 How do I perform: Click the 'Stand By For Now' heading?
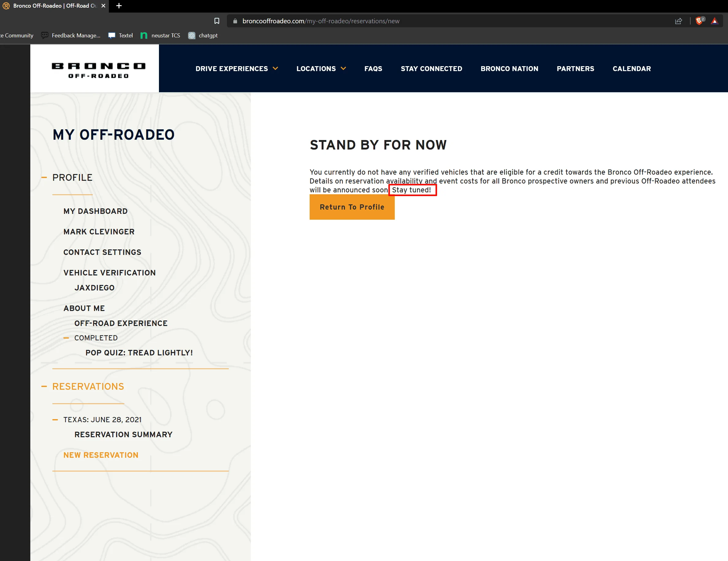tap(378, 145)
